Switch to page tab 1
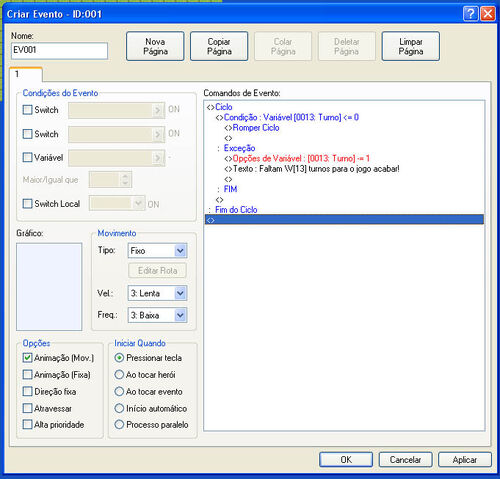The width and height of the screenshot is (500, 479). pyautogui.click(x=26, y=74)
